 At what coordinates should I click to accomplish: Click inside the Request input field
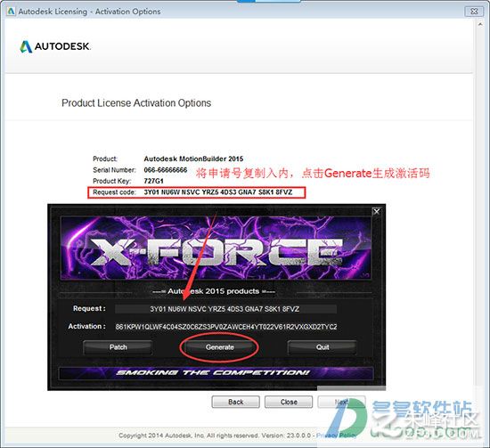225,309
